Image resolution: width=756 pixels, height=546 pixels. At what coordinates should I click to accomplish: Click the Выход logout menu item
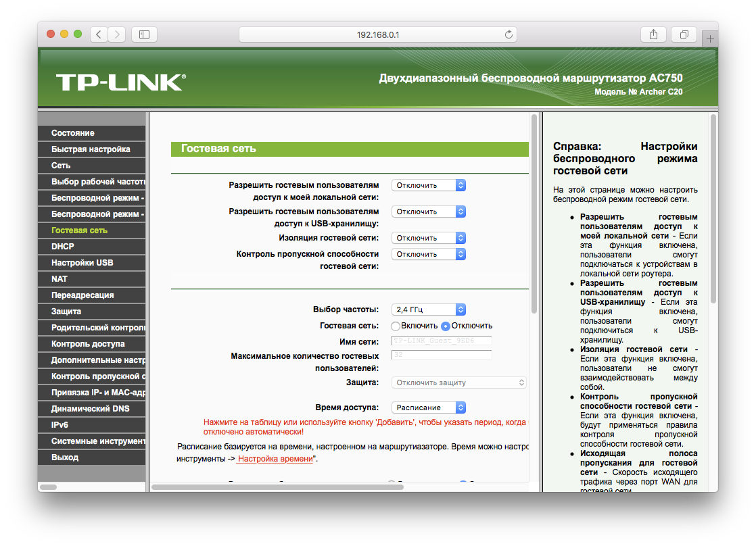[91, 457]
